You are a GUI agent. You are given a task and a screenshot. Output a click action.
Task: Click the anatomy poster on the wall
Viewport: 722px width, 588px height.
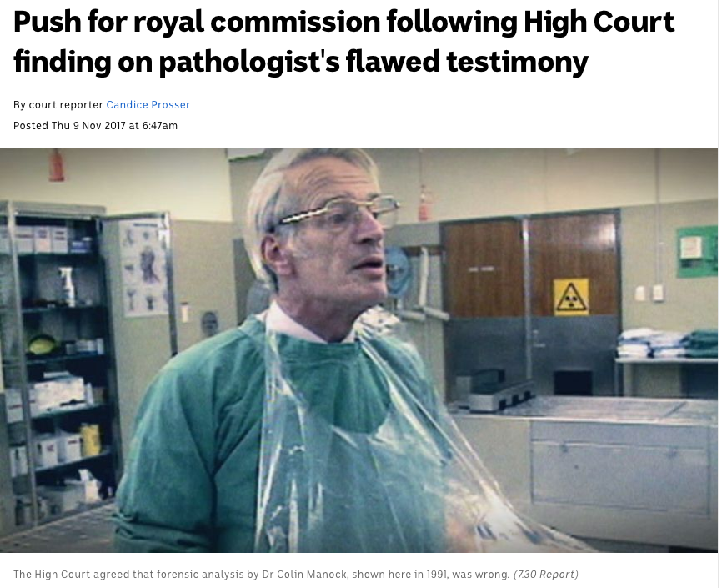[145, 268]
